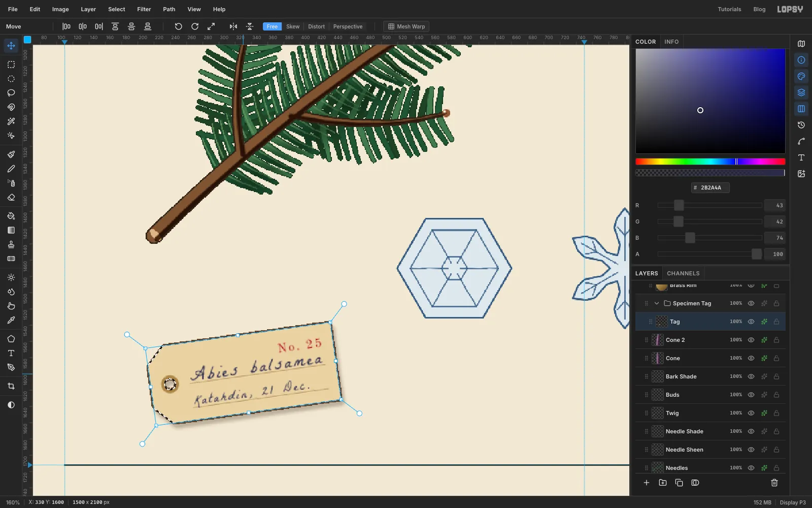This screenshot has width=812, height=508.
Task: Select the Clone Stamp tool
Action: click(x=11, y=244)
